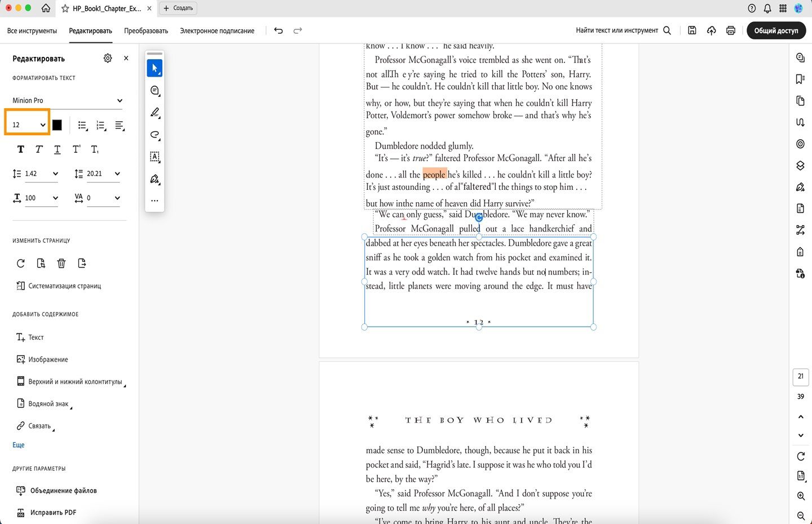This screenshot has height=524, width=812.
Task: Toggle italic text formatting
Action: click(x=39, y=149)
